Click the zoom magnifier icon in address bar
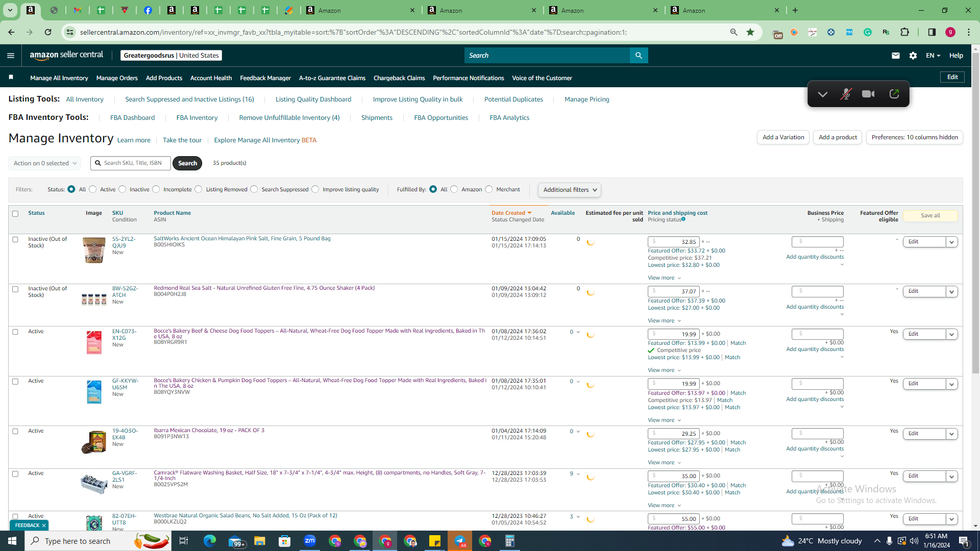The width and height of the screenshot is (980, 551). click(734, 32)
